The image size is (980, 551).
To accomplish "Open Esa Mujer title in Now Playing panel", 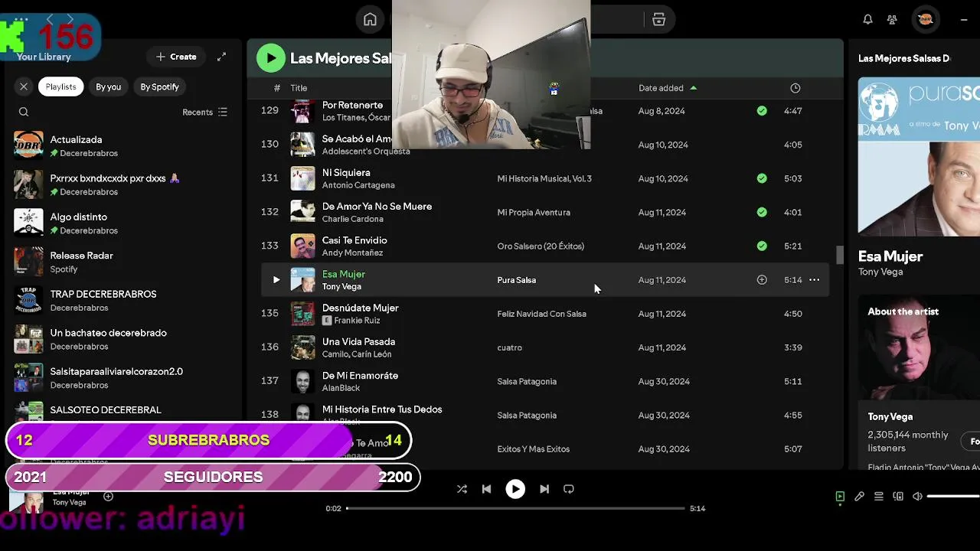I will [890, 256].
